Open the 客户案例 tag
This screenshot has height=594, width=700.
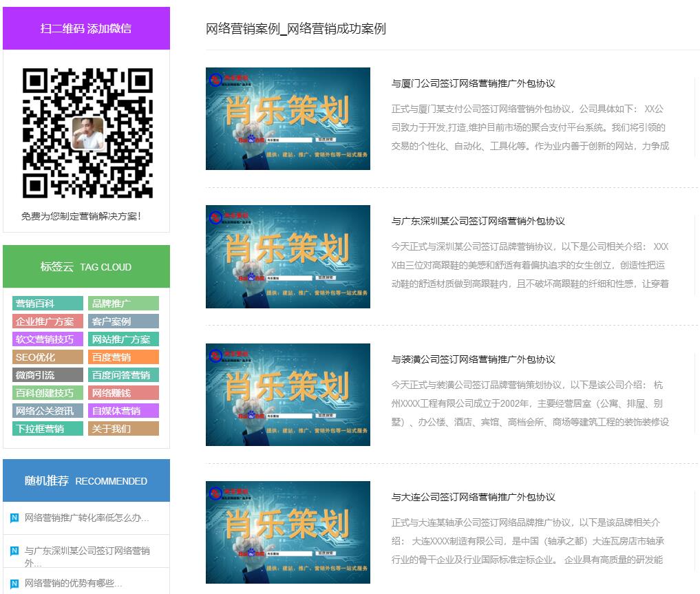pos(123,321)
